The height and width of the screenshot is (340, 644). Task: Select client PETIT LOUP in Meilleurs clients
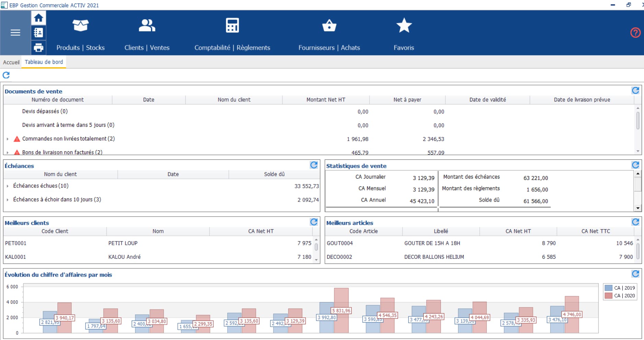(x=122, y=243)
